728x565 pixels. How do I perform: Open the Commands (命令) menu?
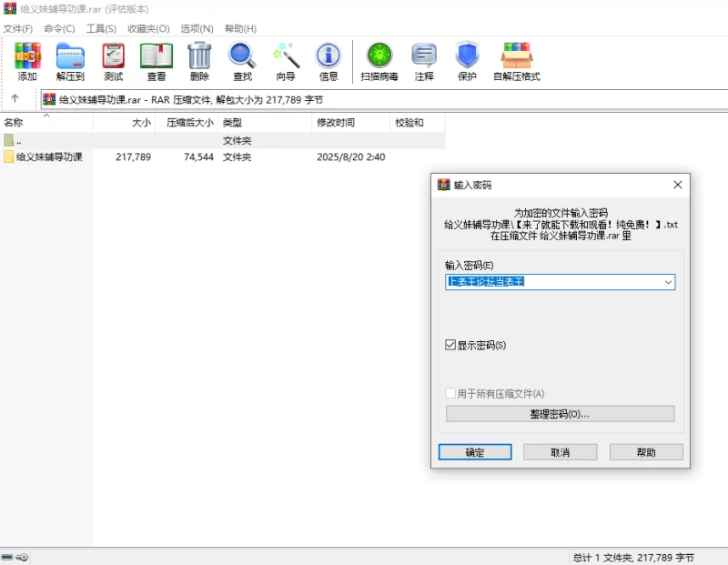click(59, 29)
